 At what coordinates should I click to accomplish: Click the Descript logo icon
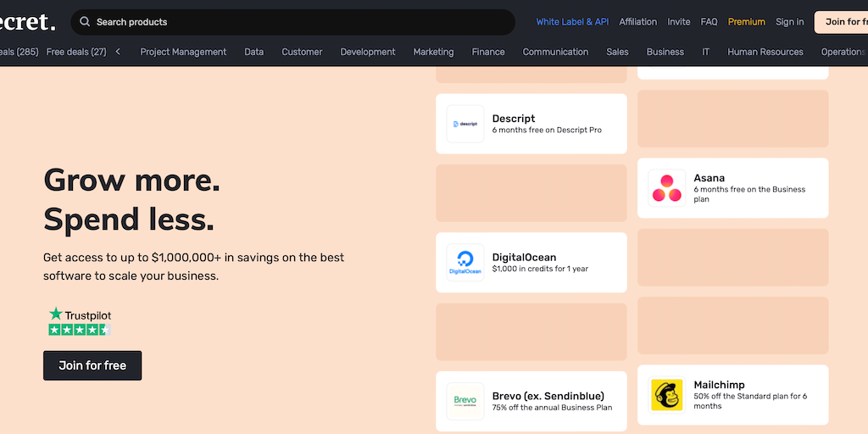click(x=465, y=124)
